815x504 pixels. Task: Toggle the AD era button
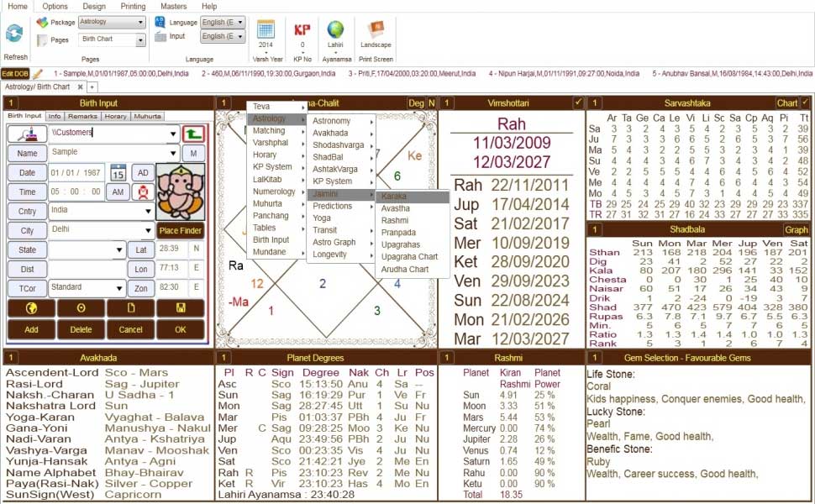(x=143, y=172)
